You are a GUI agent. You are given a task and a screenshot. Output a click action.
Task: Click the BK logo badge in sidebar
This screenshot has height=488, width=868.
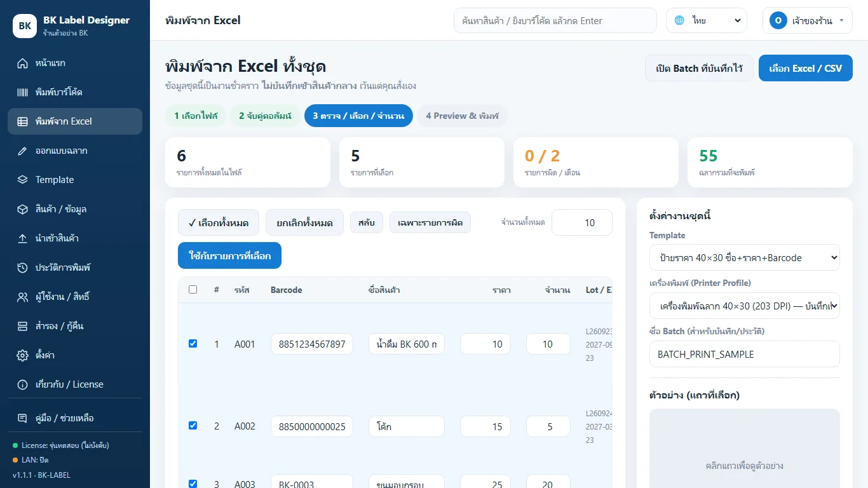(x=25, y=26)
